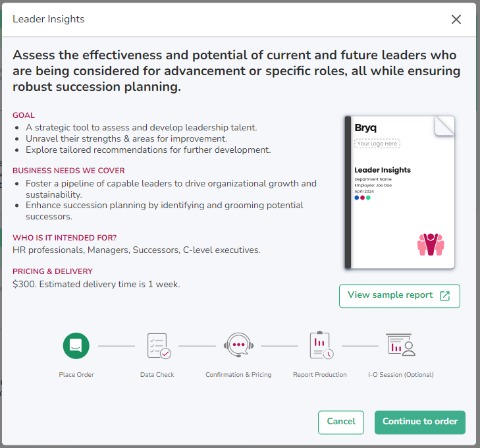Select the Data Check step label
The image size is (480, 448).
coord(157,375)
